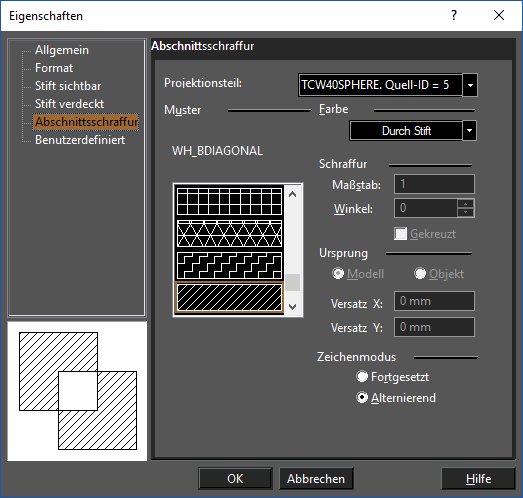Open the Projektionsteil dropdown arrow
The width and height of the screenshot is (523, 498).
coord(470,85)
